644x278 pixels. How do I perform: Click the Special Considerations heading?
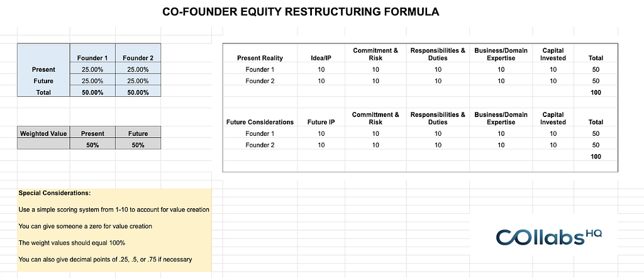point(55,192)
